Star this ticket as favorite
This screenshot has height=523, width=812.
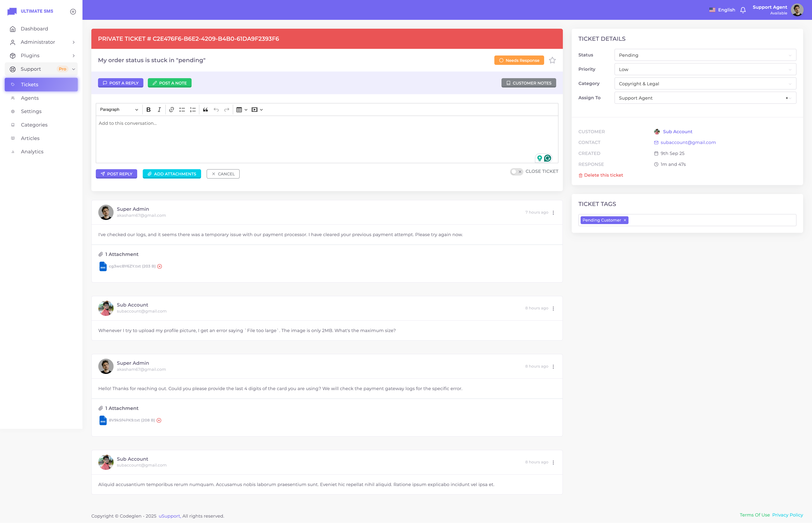(x=552, y=60)
